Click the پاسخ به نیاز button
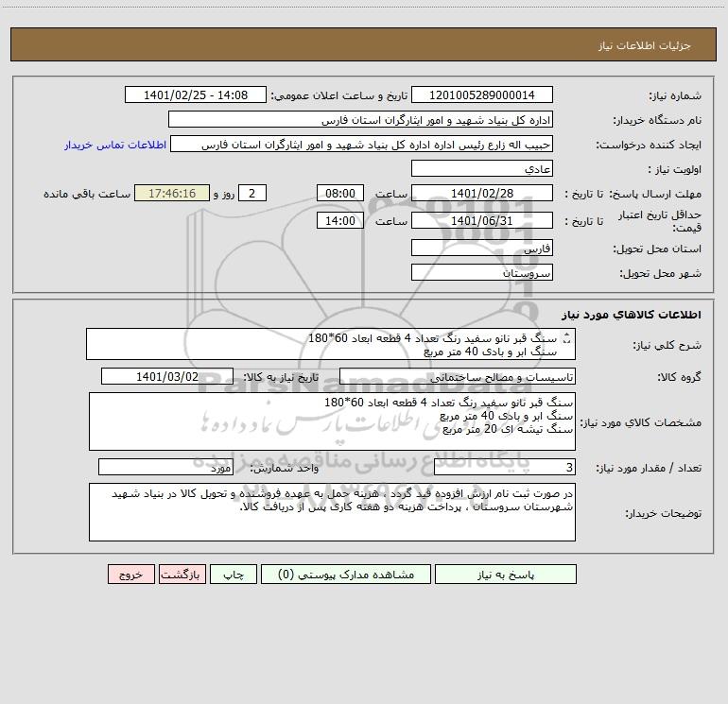 pyautogui.click(x=506, y=575)
